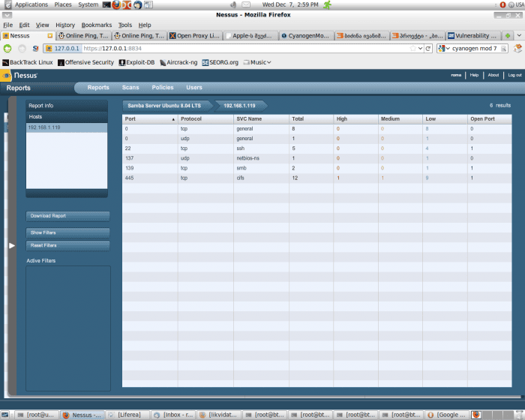Click the volume icon in the top panel
The height and width of the screenshot is (420, 525).
pyautogui.click(x=233, y=4)
